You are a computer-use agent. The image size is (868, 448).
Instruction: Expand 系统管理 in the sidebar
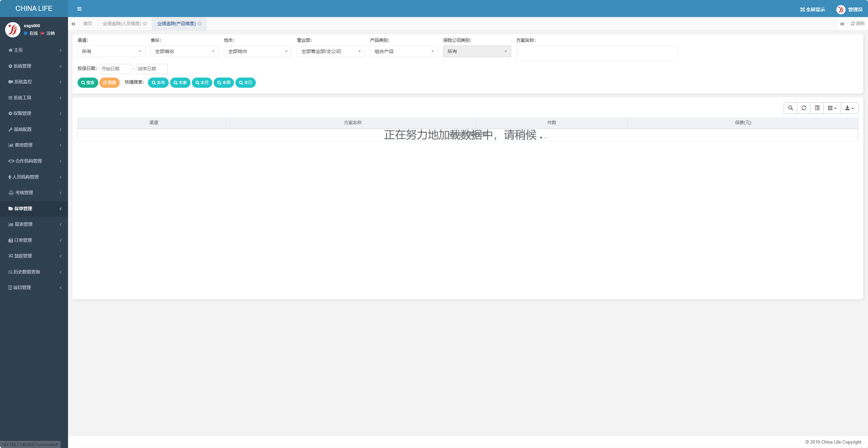(x=34, y=66)
